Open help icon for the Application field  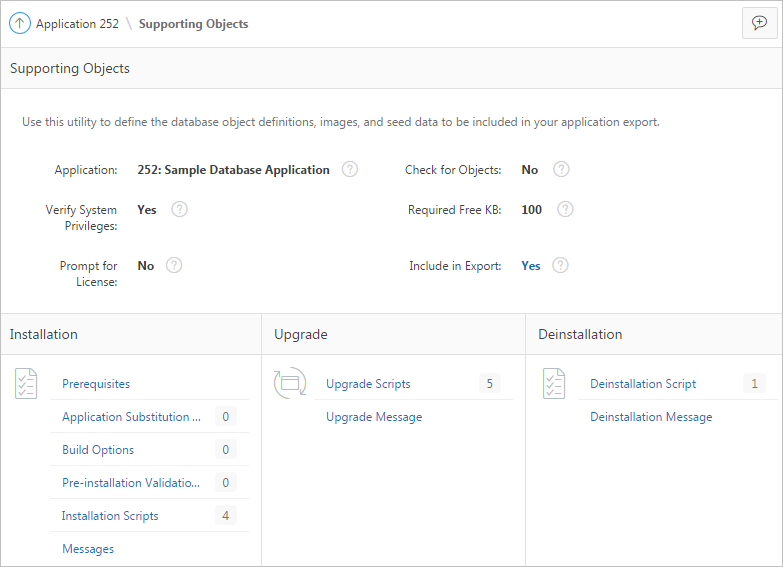pos(349,170)
